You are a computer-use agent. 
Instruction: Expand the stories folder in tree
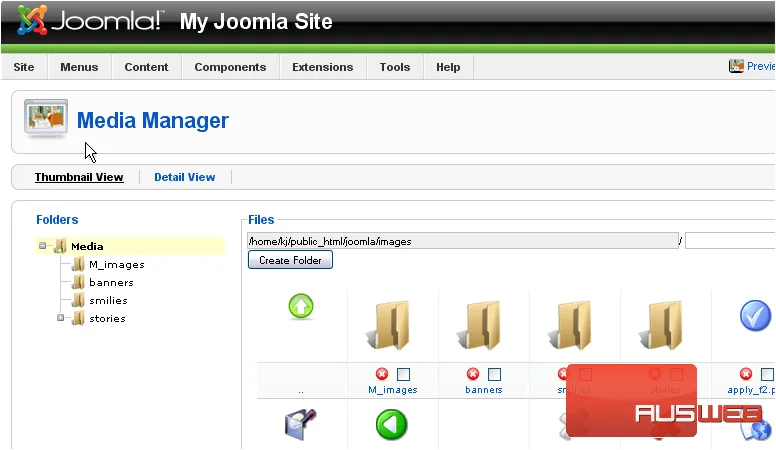click(60, 318)
